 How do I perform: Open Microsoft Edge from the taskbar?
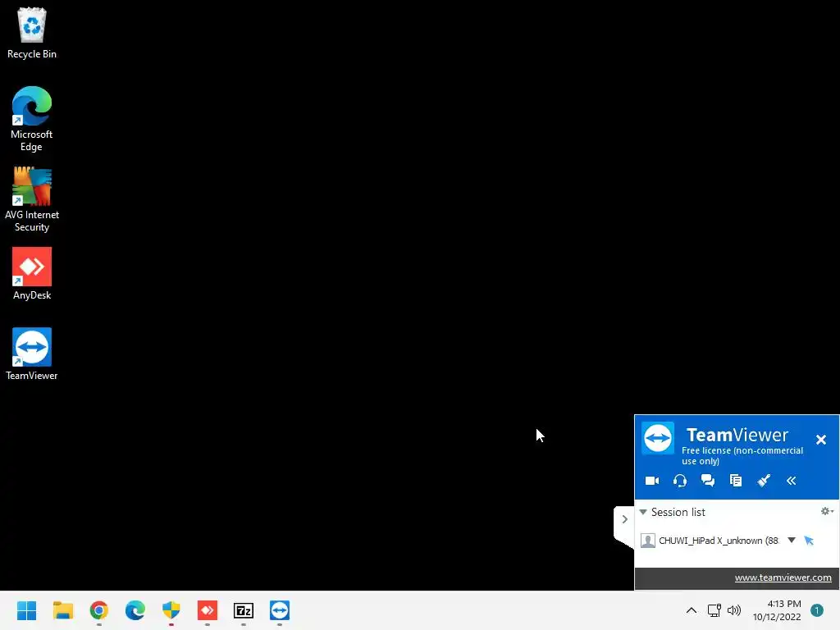click(135, 610)
